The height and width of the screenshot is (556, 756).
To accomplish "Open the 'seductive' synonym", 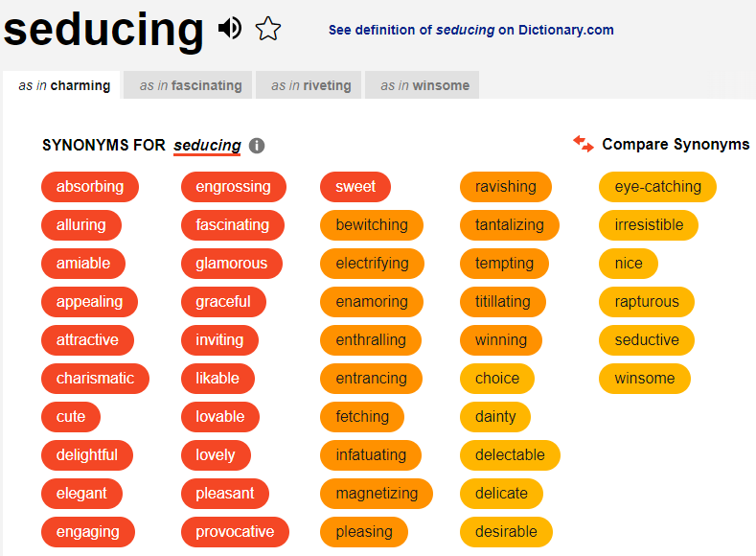I will pyautogui.click(x=647, y=340).
